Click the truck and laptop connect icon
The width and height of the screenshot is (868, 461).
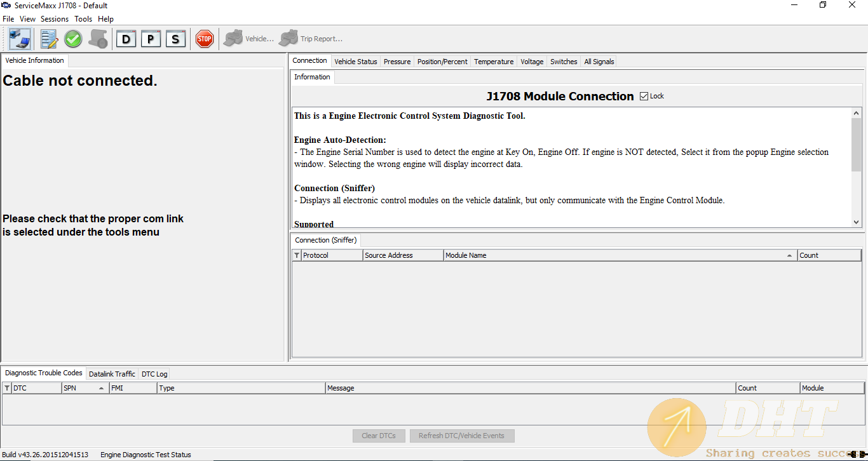(20, 39)
